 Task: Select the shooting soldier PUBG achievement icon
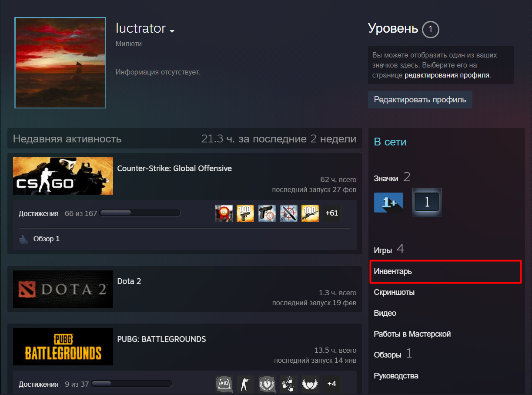point(245,384)
